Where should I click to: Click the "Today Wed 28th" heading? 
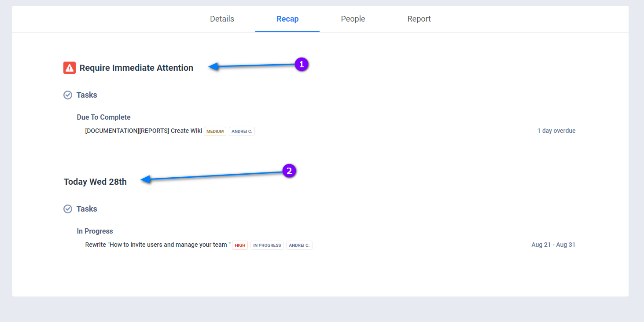95,182
